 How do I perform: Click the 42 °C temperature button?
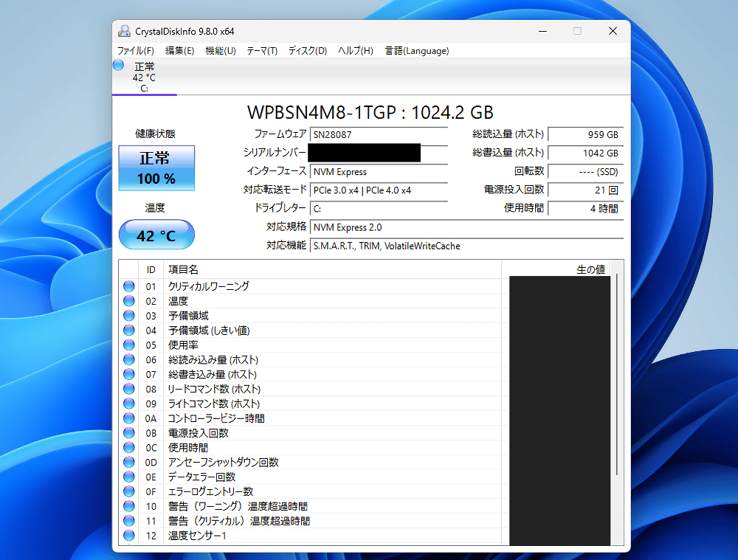coord(156,234)
